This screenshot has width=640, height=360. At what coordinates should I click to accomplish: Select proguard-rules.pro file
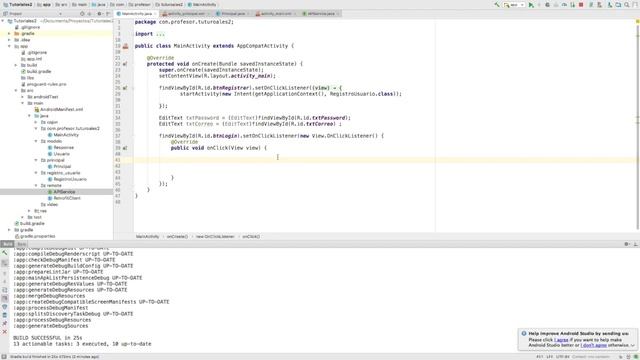44,84
